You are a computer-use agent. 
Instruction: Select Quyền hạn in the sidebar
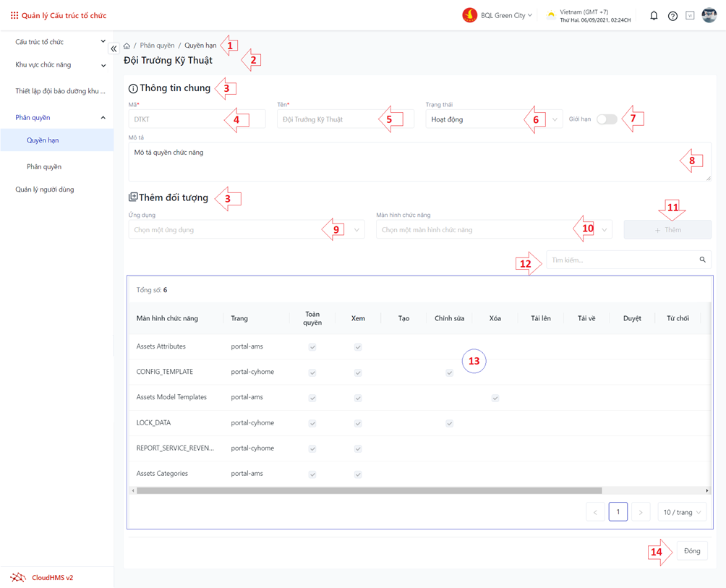(43, 140)
